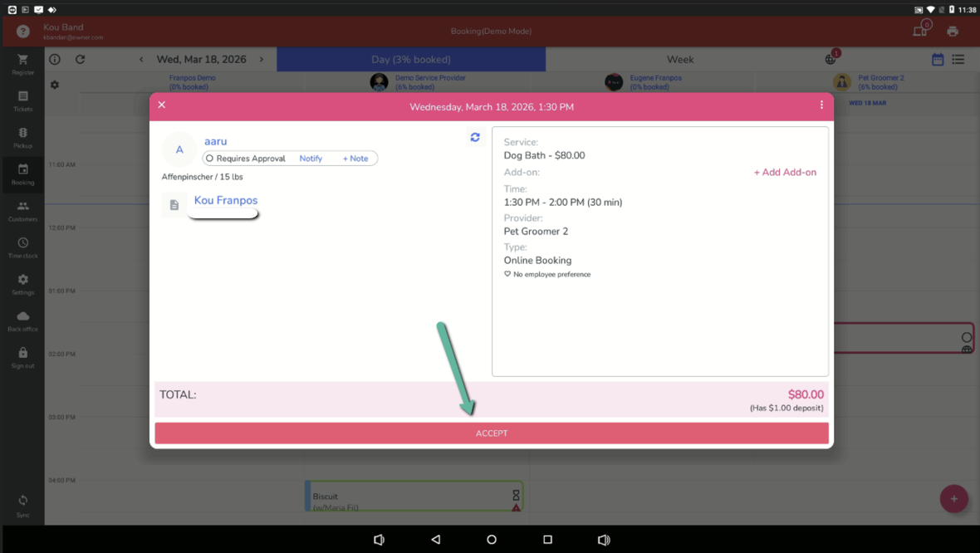Open Tickets from the sidebar
The image size is (980, 553).
(x=22, y=100)
